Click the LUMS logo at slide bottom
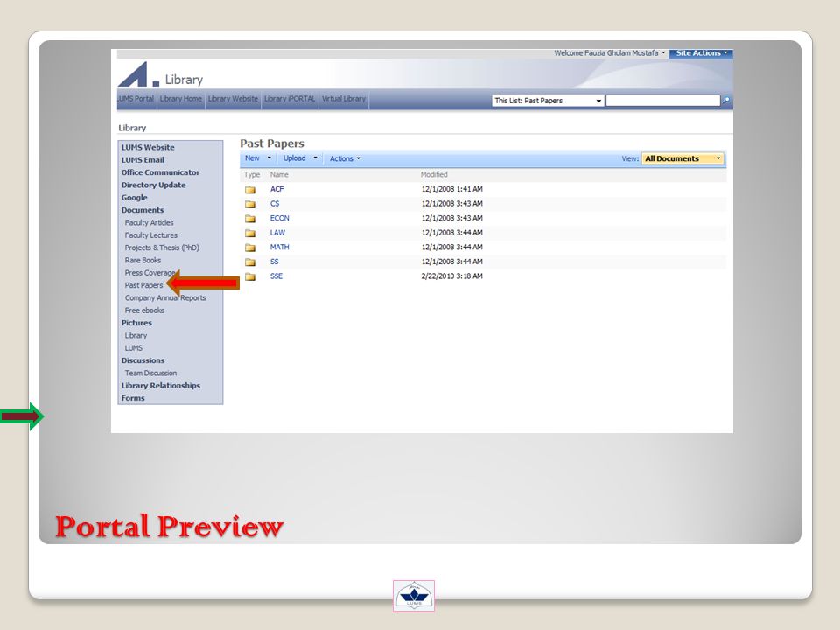Screen dimensions: 840x630 point(414,596)
